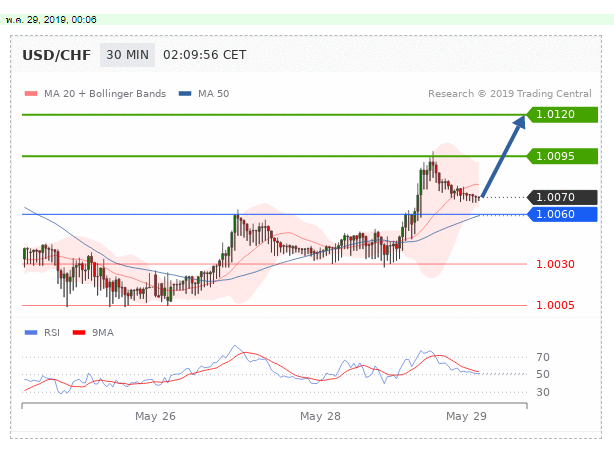
Task: Click the Research © 2019 Trading Central credit
Action: pyautogui.click(x=509, y=94)
